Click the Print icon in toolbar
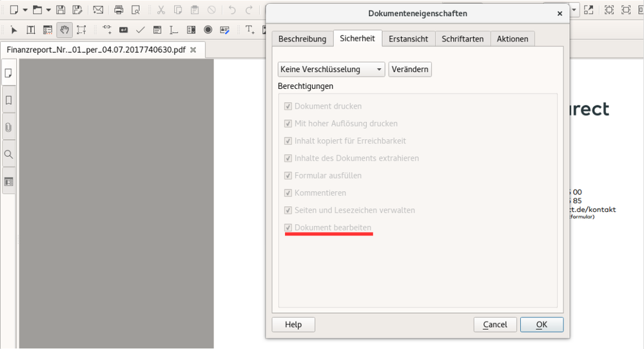Viewport: 644px width, 349px height. (119, 10)
